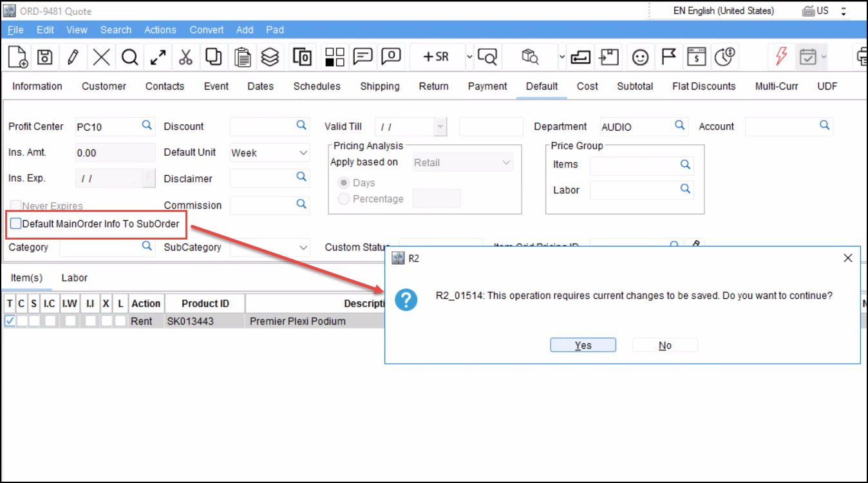The image size is (868, 483).
Task: Click the Save disk icon in toolbar
Action: coord(44,57)
